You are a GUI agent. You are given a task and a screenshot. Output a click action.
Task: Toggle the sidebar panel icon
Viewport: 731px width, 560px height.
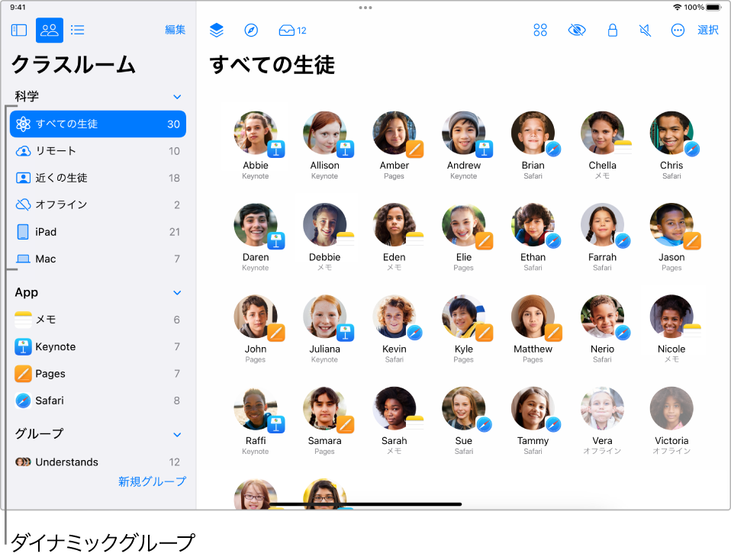(19, 30)
